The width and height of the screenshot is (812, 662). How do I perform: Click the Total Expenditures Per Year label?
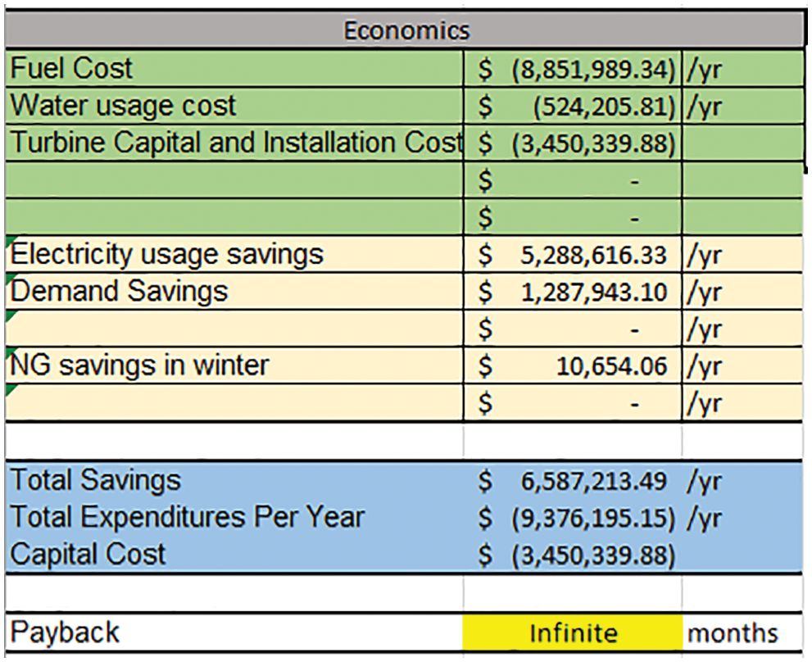[187, 517]
